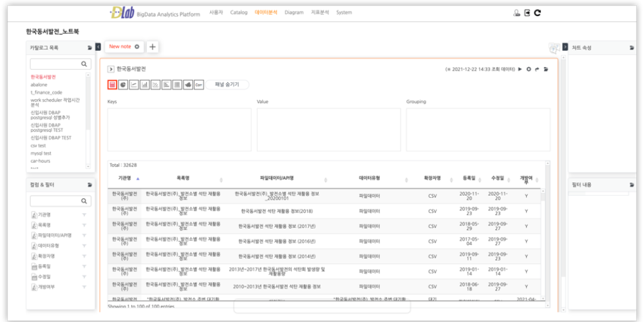Click folder icon in 차트 속성 header
The image size is (644, 322).
click(632, 48)
